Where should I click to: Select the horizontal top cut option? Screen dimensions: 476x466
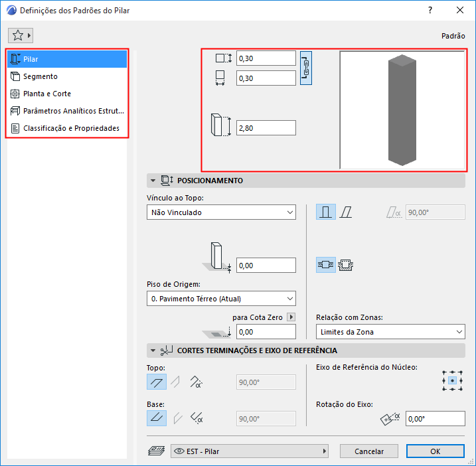coord(157,382)
